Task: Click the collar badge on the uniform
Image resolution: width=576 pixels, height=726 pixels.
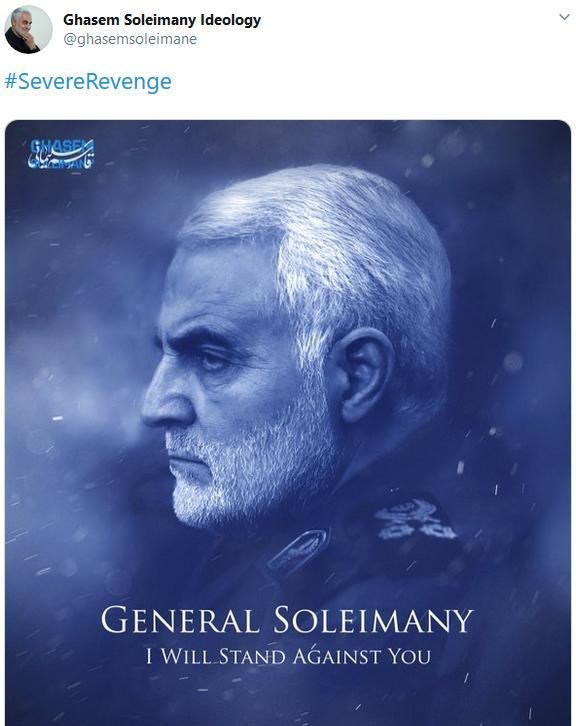Action: [298, 552]
